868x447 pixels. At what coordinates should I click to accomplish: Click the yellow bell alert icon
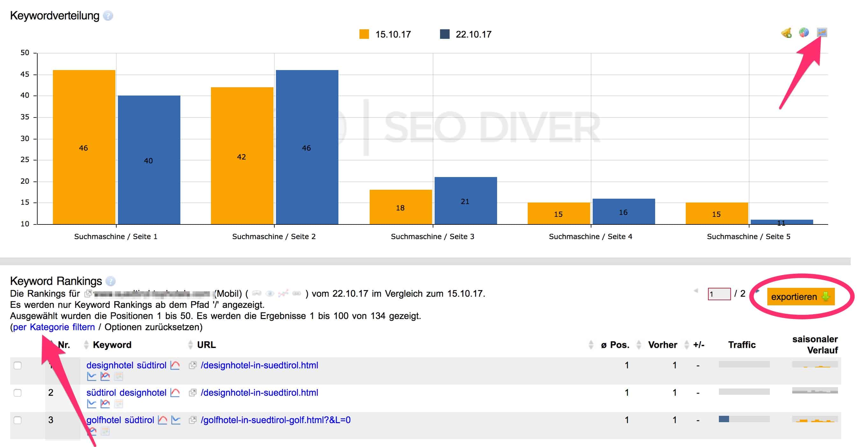(x=786, y=33)
